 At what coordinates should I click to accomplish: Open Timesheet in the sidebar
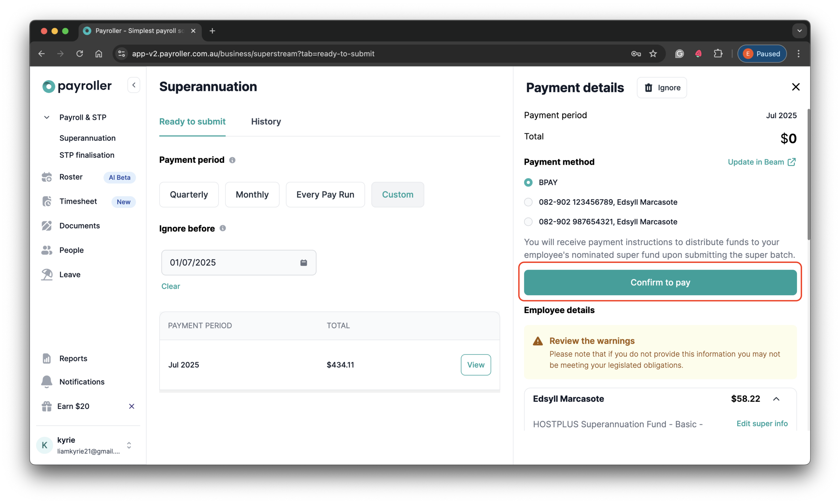point(78,201)
